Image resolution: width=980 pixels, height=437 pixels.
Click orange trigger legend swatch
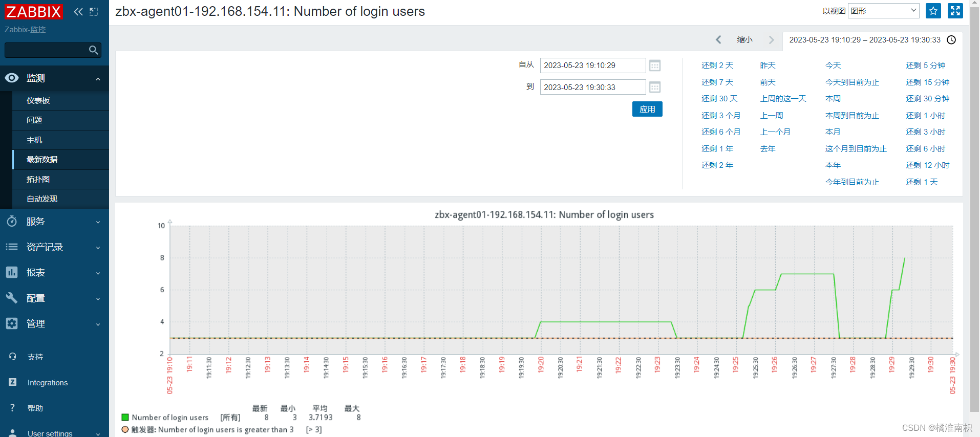click(x=125, y=429)
